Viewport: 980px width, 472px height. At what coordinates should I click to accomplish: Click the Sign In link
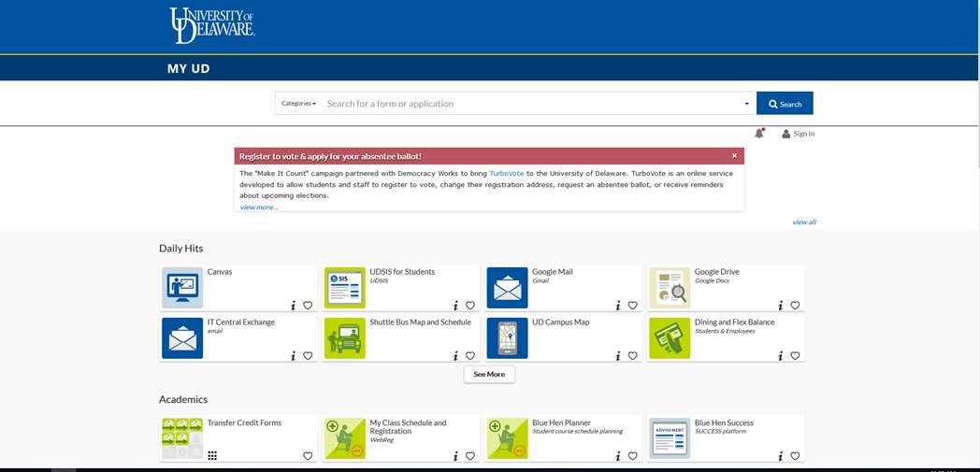tap(799, 134)
